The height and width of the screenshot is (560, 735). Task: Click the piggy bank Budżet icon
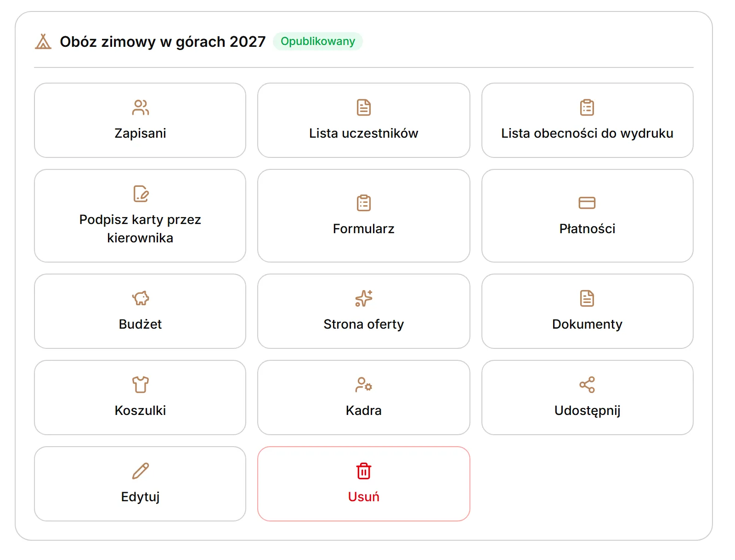(141, 298)
